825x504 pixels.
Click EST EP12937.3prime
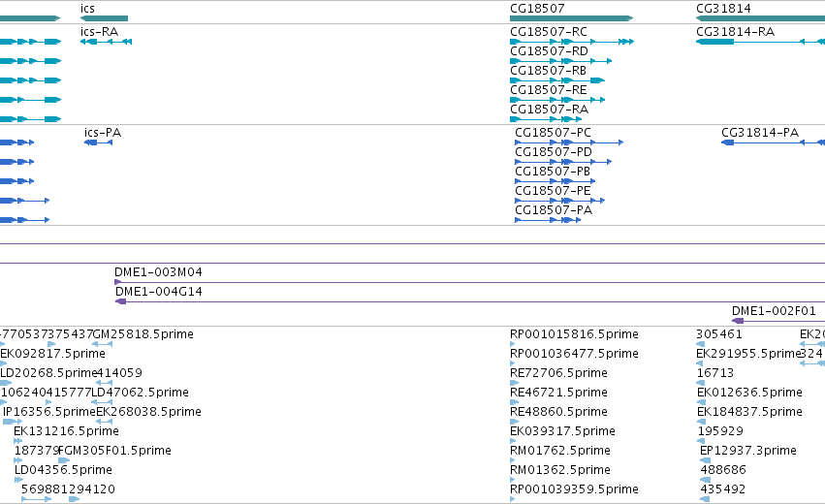pyautogui.click(x=748, y=451)
